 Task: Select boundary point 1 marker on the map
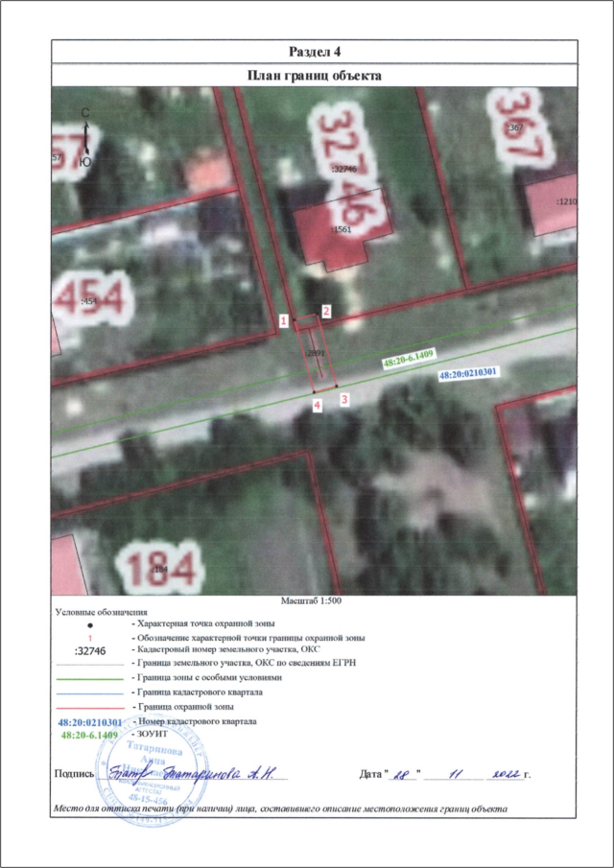284,318
